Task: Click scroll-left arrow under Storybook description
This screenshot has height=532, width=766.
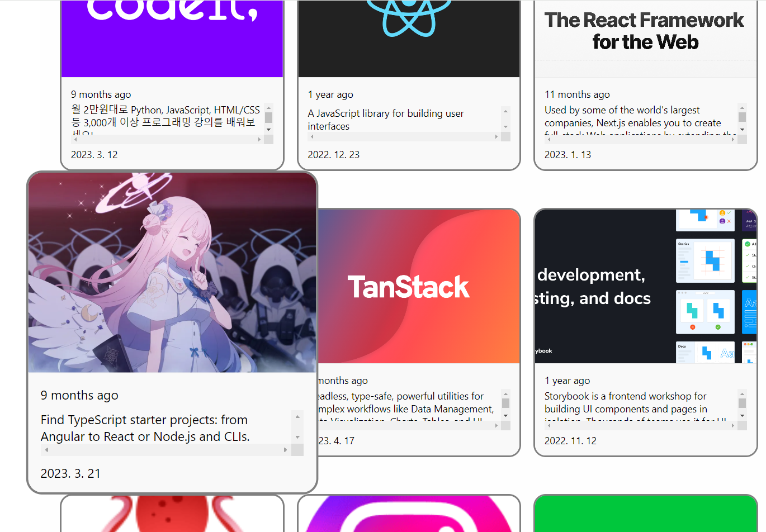Action: (x=549, y=425)
